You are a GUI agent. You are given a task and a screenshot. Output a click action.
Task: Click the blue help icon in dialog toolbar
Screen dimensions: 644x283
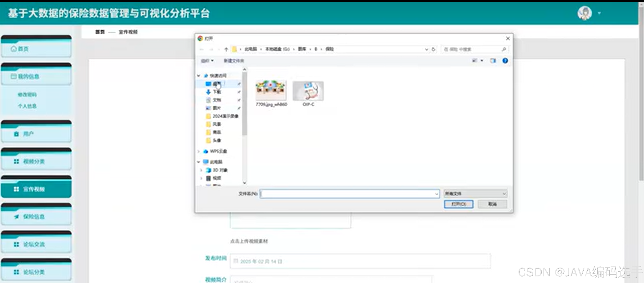tap(505, 61)
